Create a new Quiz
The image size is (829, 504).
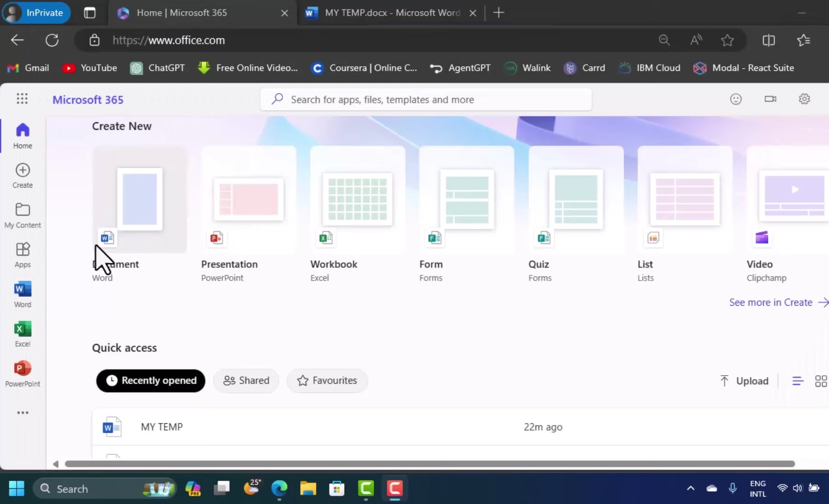pyautogui.click(x=576, y=200)
